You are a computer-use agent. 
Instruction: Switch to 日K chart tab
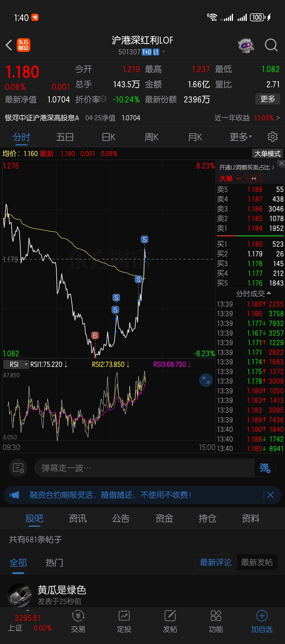(x=108, y=137)
